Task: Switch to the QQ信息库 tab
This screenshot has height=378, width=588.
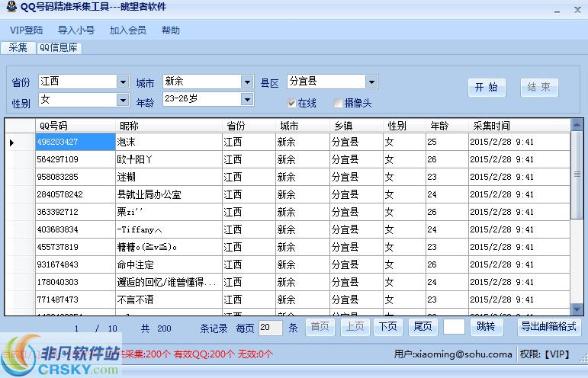Action: pos(59,47)
